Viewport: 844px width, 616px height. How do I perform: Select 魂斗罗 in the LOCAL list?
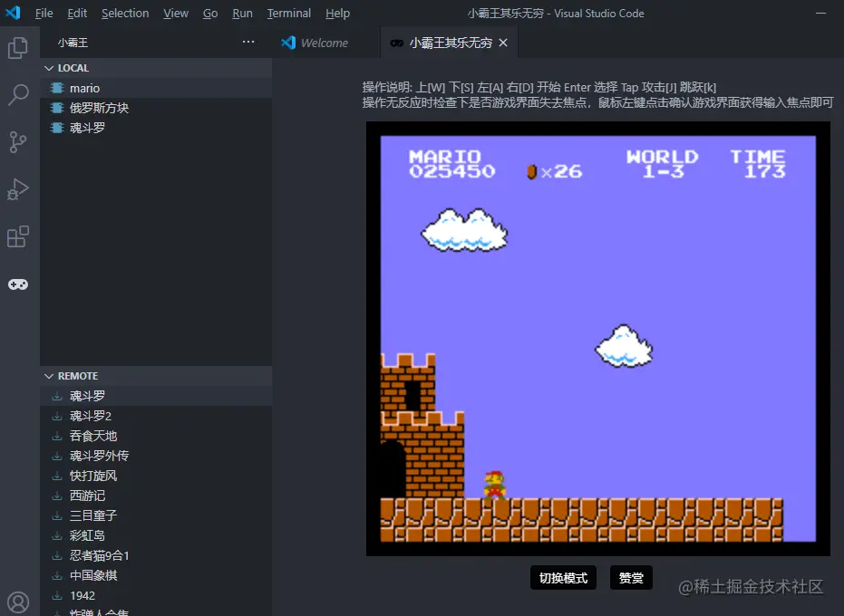(156, 128)
